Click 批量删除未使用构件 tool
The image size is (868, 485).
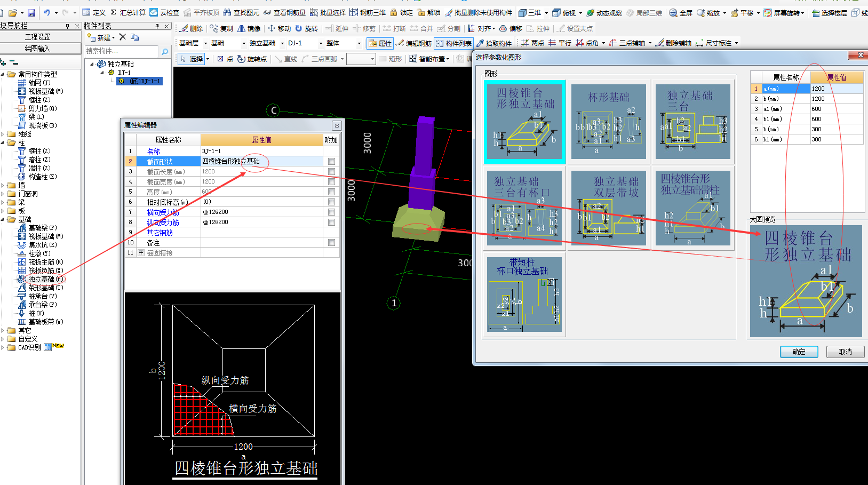pyautogui.click(x=479, y=12)
